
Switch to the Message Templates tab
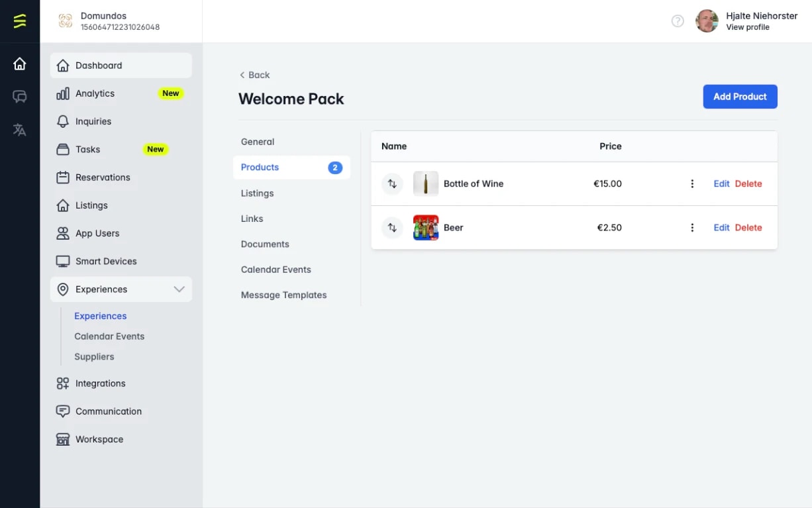click(x=284, y=295)
